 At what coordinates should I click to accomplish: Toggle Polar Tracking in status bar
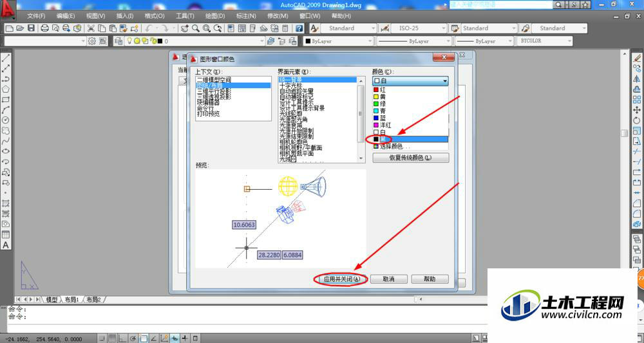133,338
